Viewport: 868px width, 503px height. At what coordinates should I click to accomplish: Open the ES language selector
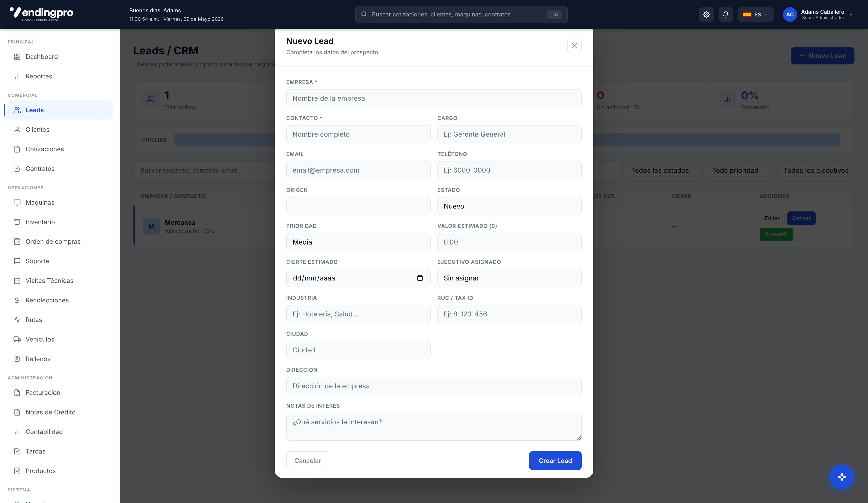[755, 14]
